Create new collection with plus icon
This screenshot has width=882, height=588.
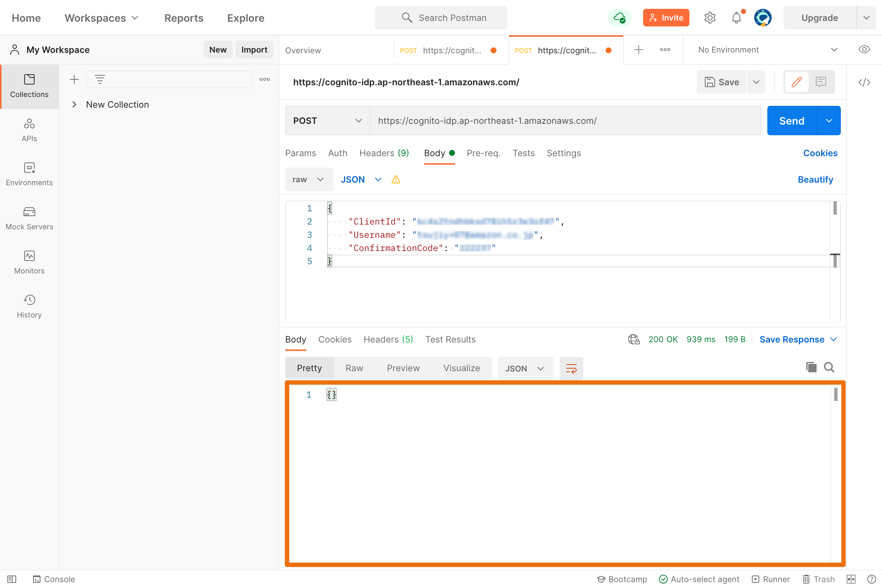[74, 79]
